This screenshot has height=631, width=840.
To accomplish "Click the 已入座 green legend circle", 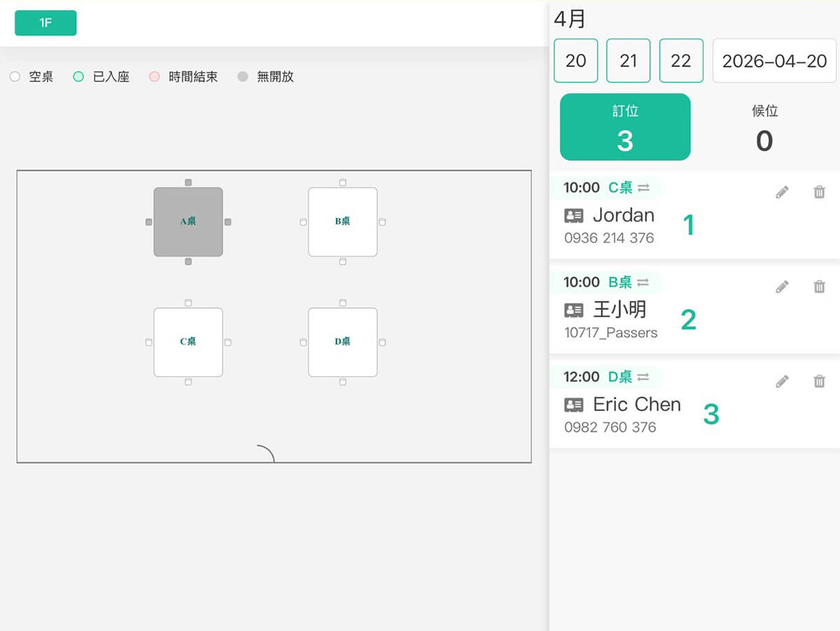I will point(78,77).
